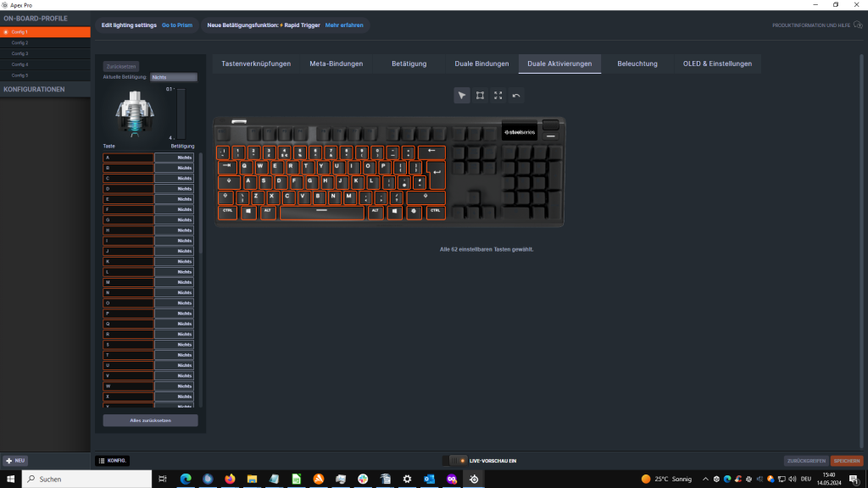
Task: Select the Backspace key on keyboard image
Action: (x=431, y=152)
